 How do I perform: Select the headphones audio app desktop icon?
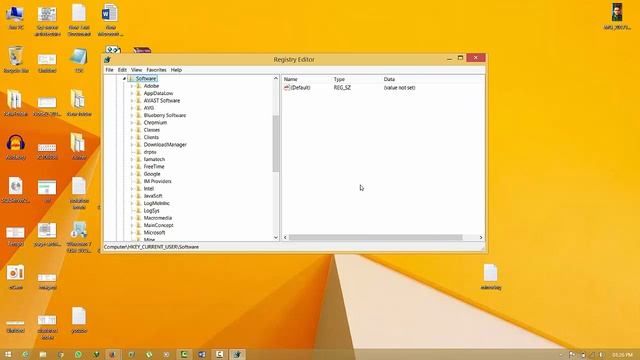16,147
